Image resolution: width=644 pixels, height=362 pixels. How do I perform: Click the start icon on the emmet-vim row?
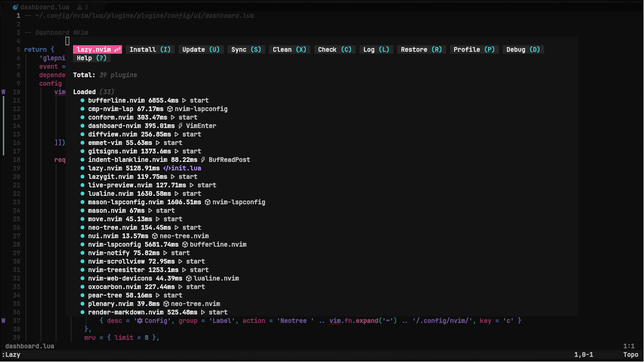coord(158,143)
